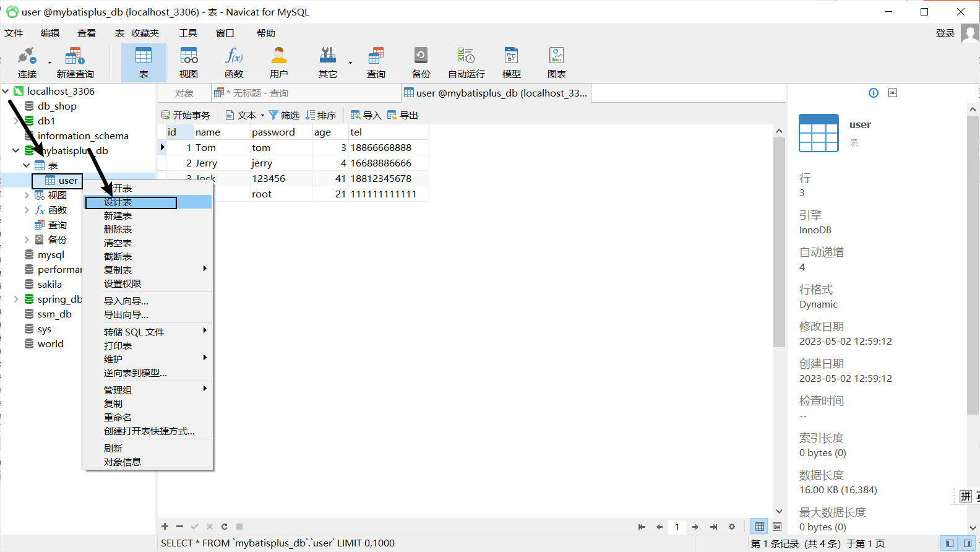Go to the last page of records
Image resolution: width=980 pixels, height=552 pixels.
(713, 527)
